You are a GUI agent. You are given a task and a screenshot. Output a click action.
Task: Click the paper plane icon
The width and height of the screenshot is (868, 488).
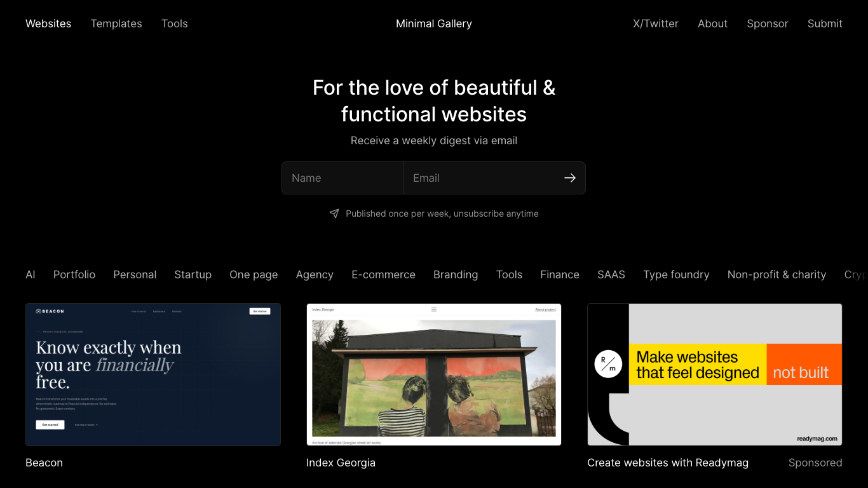(x=334, y=213)
